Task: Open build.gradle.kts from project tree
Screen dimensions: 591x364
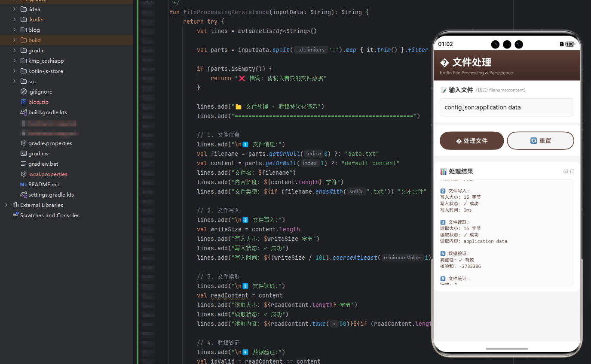Action: click(x=48, y=112)
